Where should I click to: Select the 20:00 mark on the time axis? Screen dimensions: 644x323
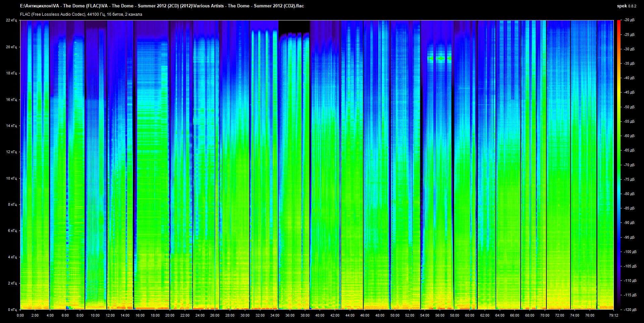tap(170, 315)
